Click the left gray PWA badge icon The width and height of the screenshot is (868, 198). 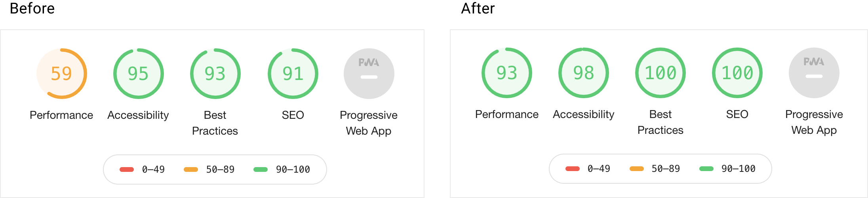tap(369, 74)
